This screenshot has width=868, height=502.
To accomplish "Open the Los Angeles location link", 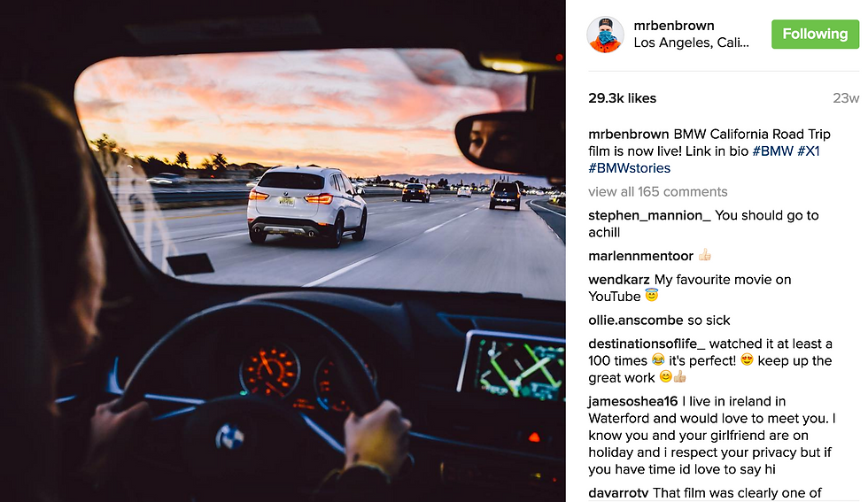I will pyautogui.click(x=691, y=42).
